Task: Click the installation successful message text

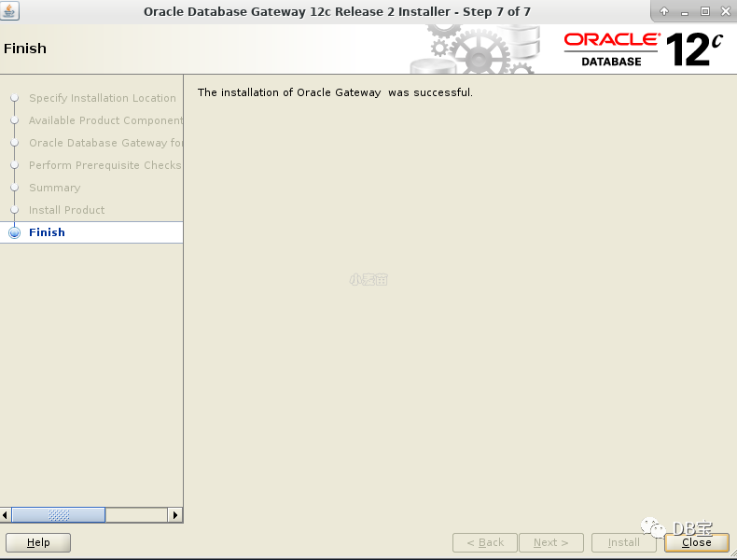Action: click(335, 92)
